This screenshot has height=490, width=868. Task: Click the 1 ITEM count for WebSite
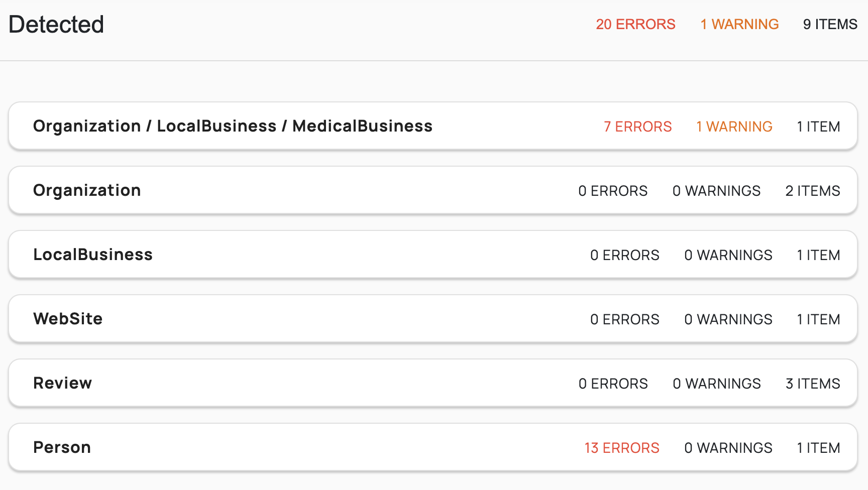(x=818, y=319)
